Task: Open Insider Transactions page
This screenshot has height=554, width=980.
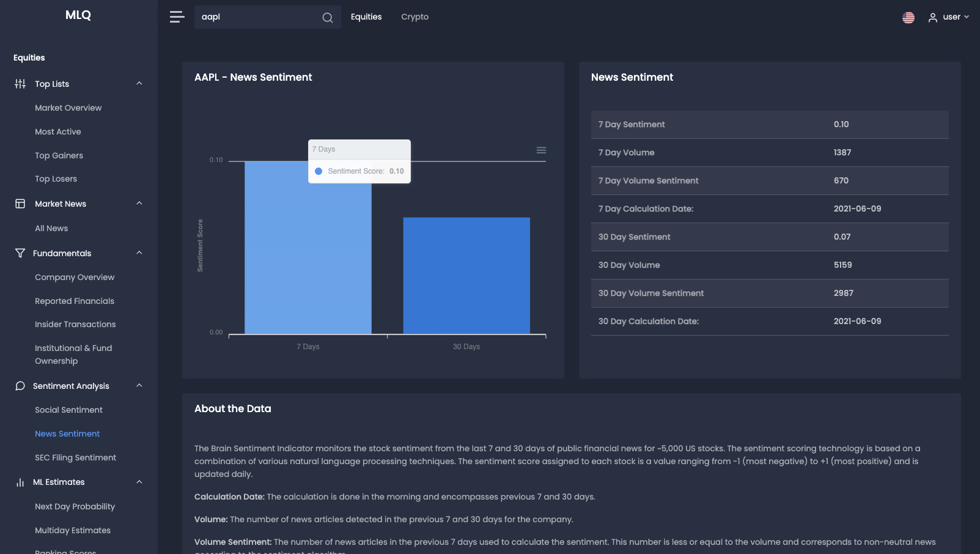Action: 75,325
